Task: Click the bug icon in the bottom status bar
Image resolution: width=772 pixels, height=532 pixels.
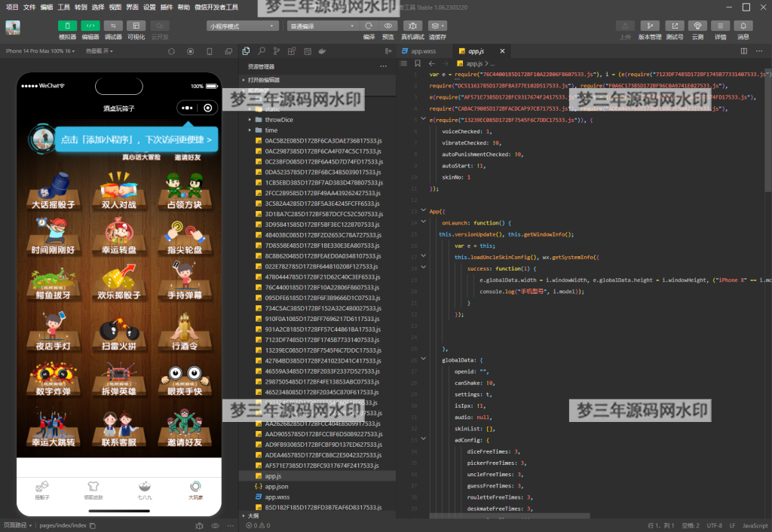Action: [199, 526]
